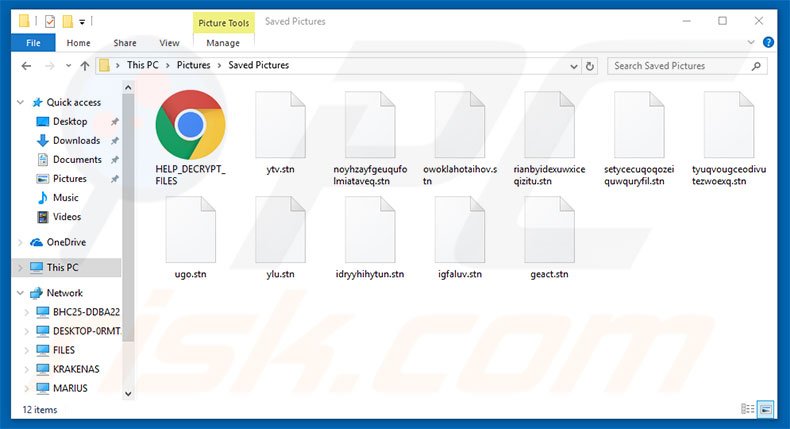Click Pictures in the breadcrumb path

[194, 66]
